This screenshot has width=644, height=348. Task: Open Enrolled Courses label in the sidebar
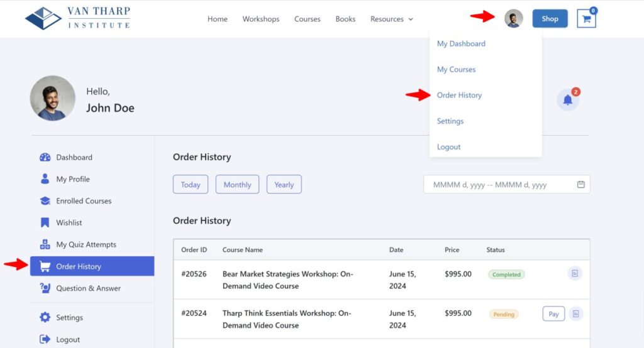point(84,200)
